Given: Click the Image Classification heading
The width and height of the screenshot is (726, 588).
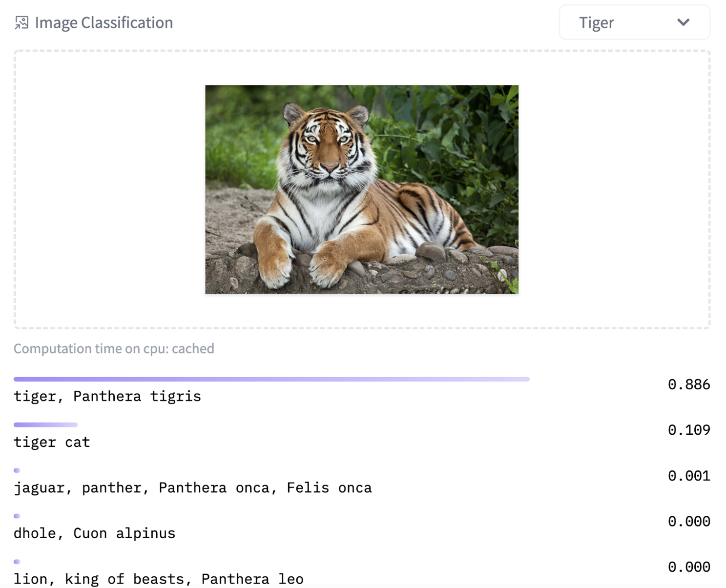Looking at the screenshot, I should click(104, 22).
